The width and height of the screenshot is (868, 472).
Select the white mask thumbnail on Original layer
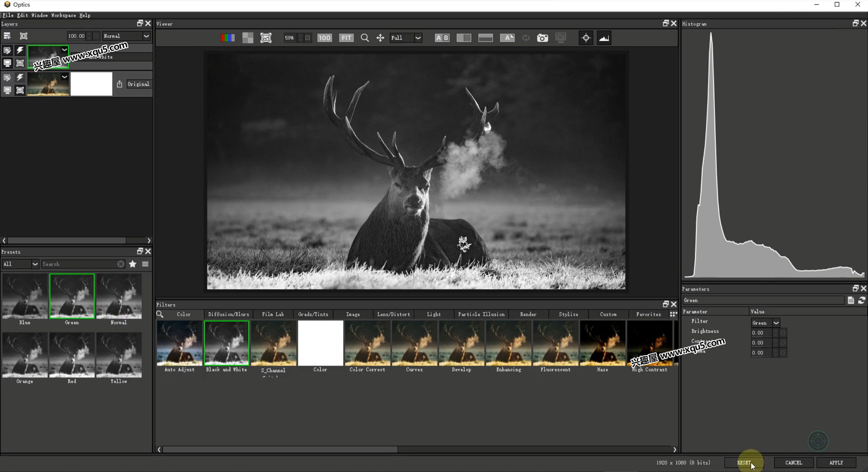point(91,84)
